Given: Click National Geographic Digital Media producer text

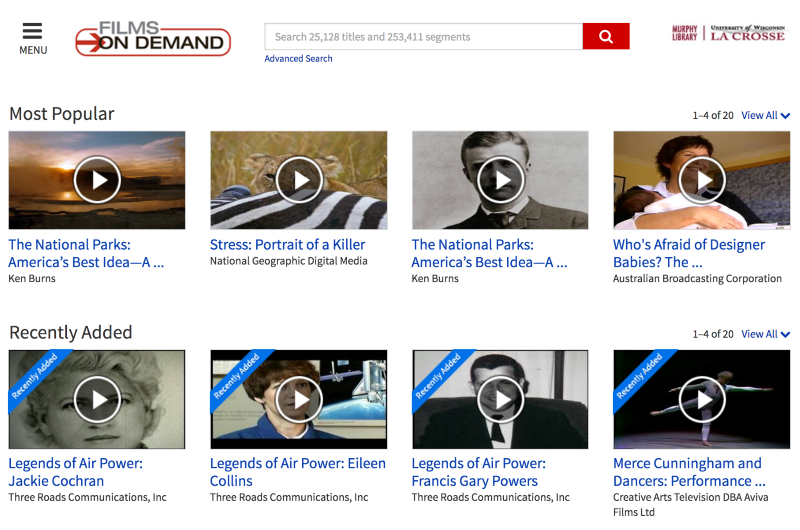Looking at the screenshot, I should click(x=289, y=261).
